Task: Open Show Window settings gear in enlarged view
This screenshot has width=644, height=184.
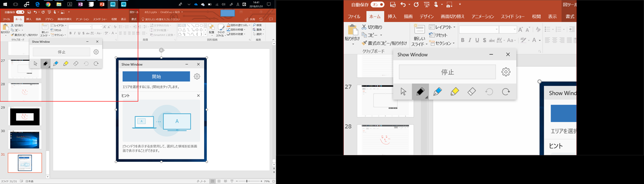Action: tap(506, 72)
